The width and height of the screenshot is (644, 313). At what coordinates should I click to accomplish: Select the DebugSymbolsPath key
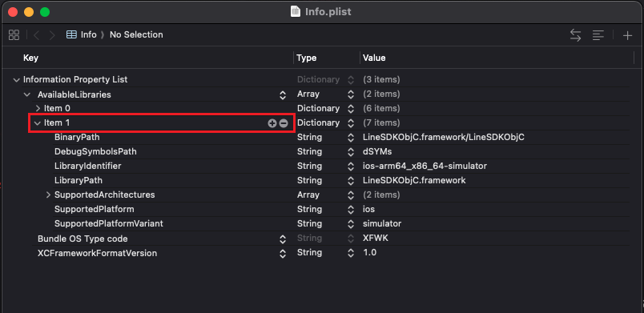95,152
